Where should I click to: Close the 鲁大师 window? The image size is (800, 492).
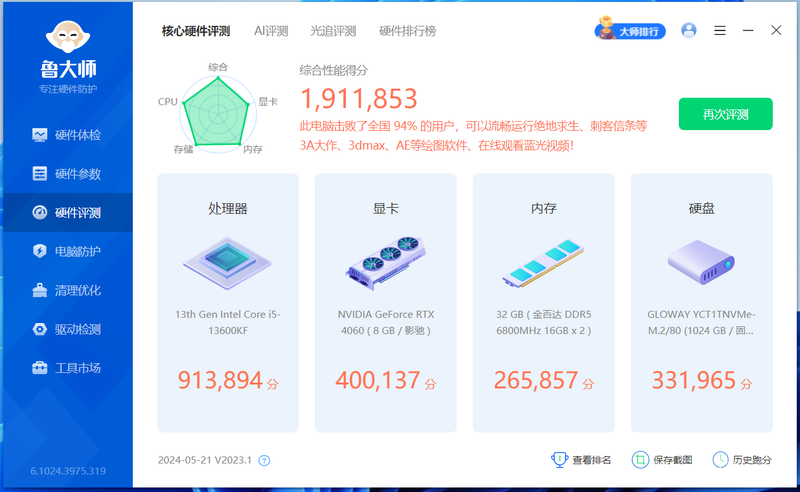point(776,31)
